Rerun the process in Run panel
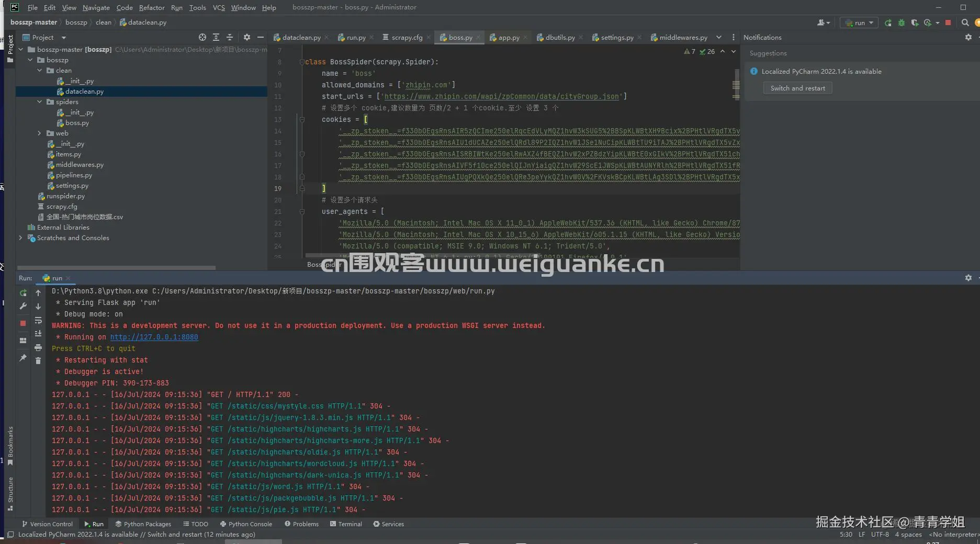This screenshot has height=544, width=980. tap(23, 293)
